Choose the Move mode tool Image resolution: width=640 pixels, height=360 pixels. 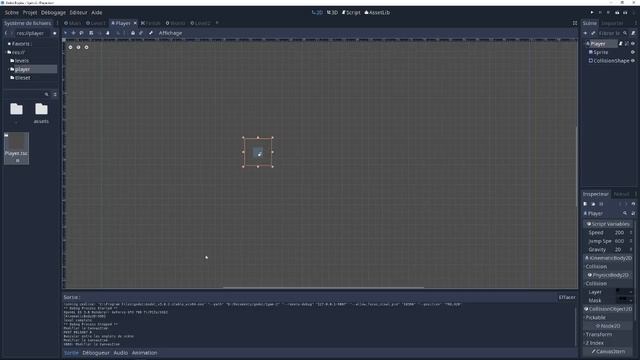point(73,33)
